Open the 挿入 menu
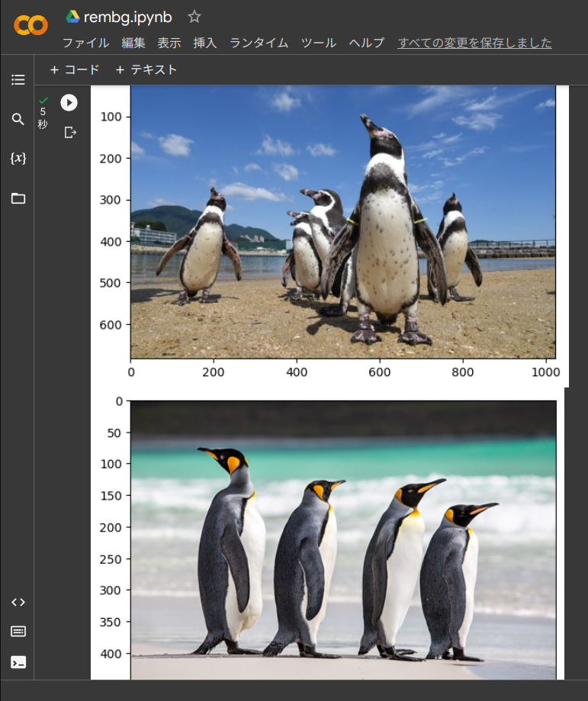This screenshot has height=701, width=588. tap(205, 43)
